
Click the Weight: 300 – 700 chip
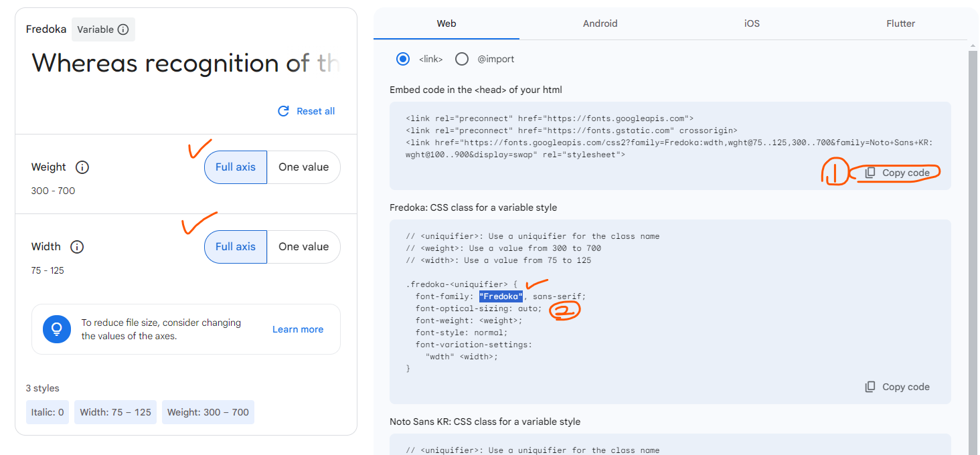[208, 412]
